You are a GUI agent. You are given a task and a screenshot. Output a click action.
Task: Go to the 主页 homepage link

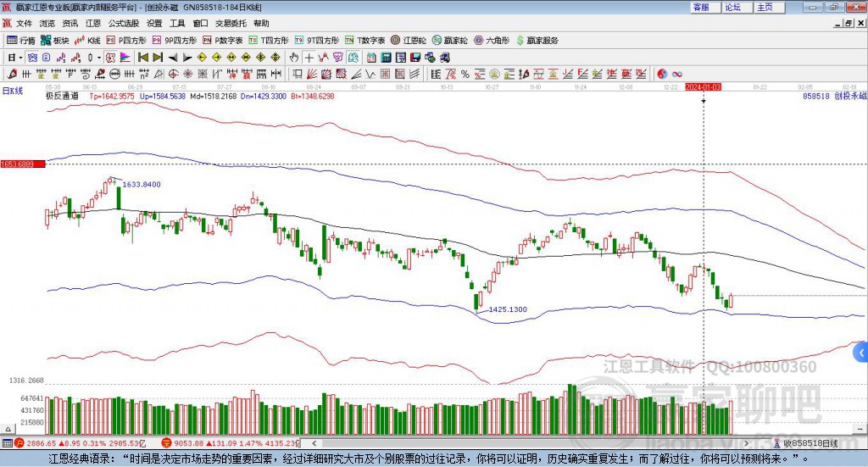tap(765, 7)
